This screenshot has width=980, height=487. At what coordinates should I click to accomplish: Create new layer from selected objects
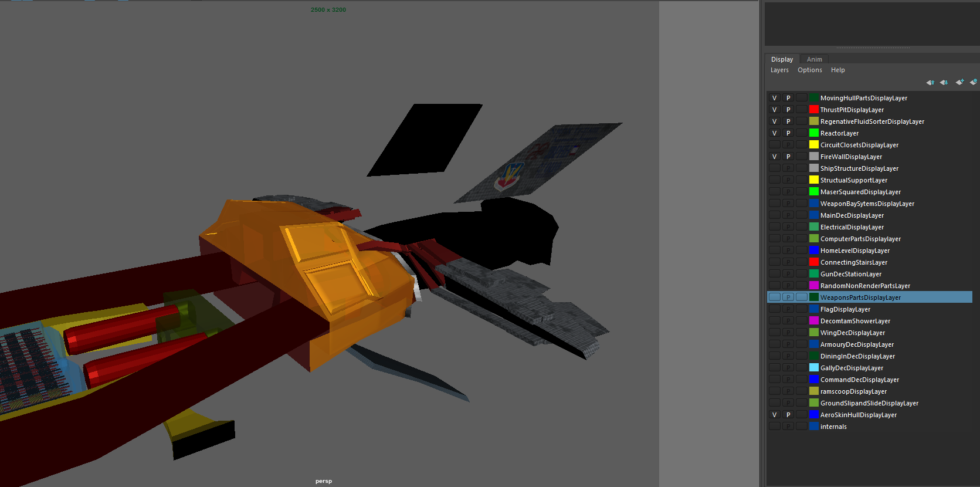973,82
